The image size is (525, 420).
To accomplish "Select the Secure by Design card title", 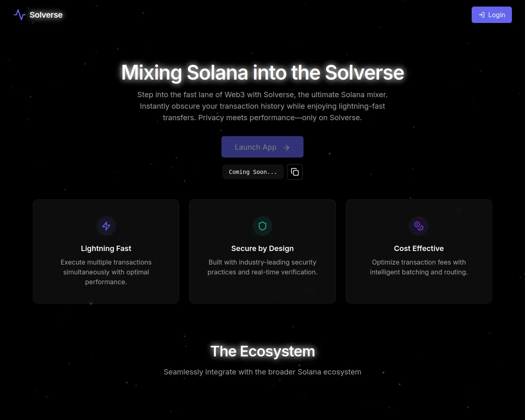I will tap(262, 249).
